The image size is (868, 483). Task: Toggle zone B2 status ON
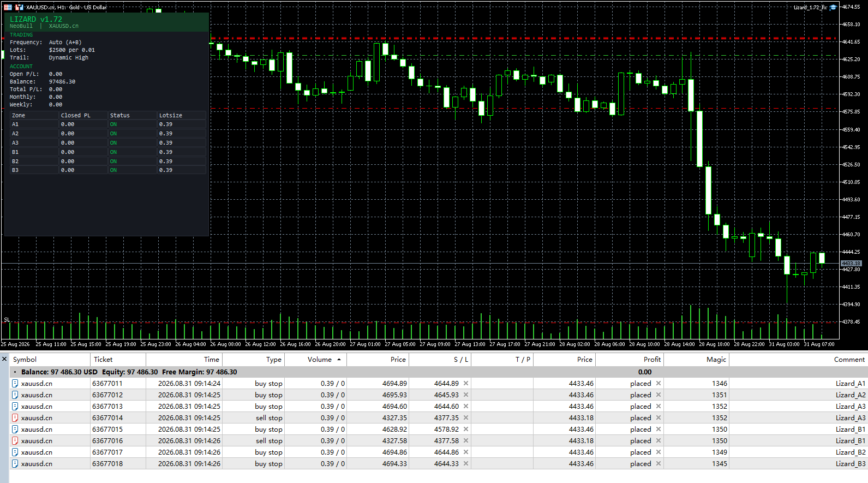(113, 162)
